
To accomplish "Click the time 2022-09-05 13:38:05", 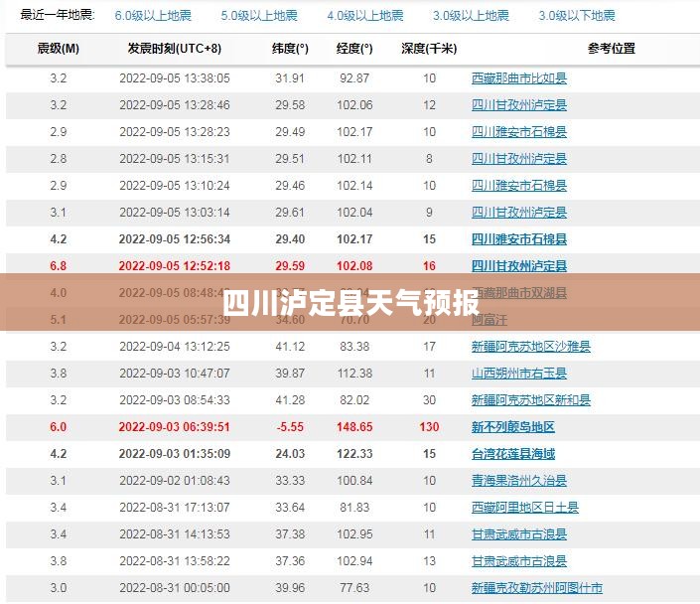I will (175, 78).
